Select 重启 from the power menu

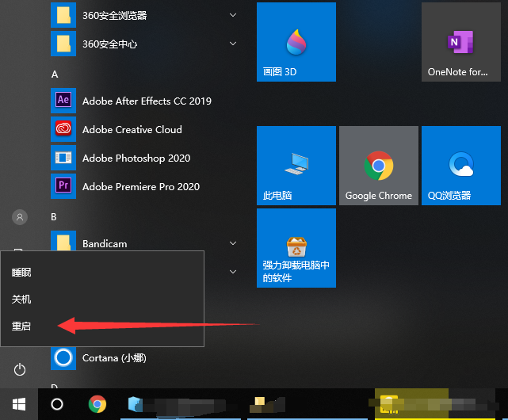[x=21, y=326]
